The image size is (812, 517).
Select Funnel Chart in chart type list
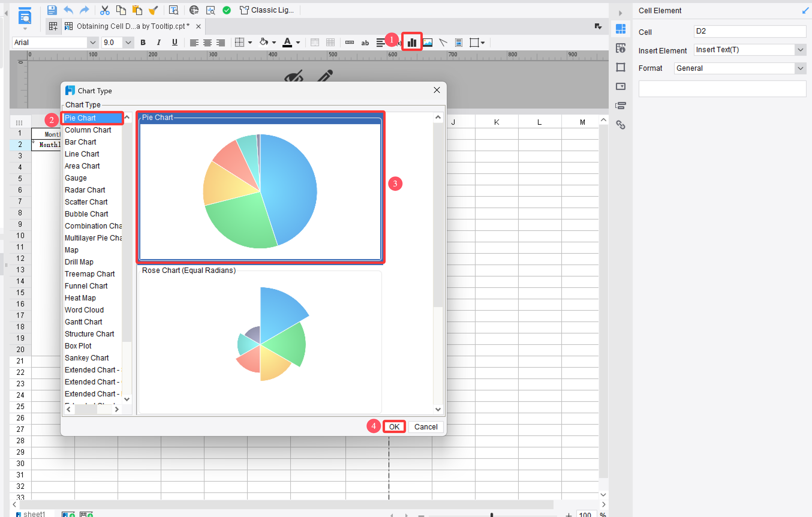click(86, 286)
